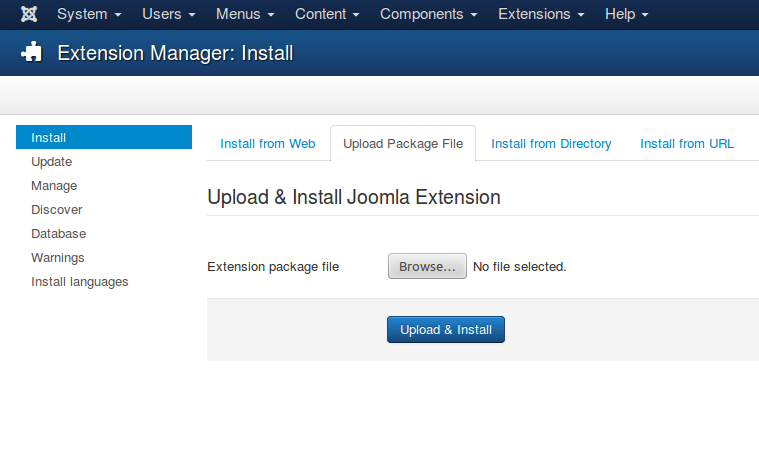Open the Users dropdown menu
759x463 pixels.
168,14
